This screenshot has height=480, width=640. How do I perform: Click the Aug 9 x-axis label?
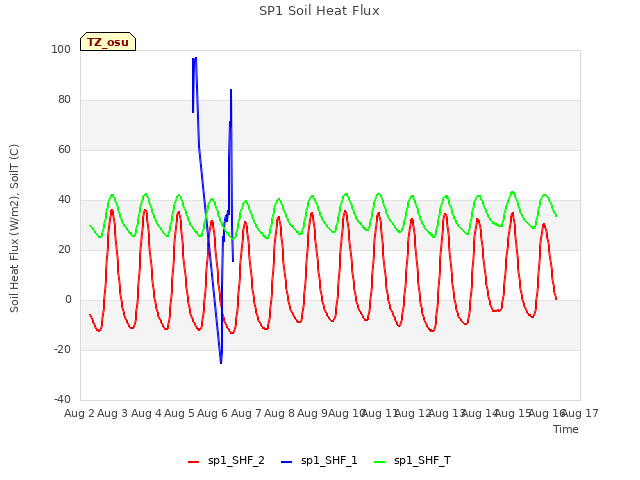click(x=312, y=413)
